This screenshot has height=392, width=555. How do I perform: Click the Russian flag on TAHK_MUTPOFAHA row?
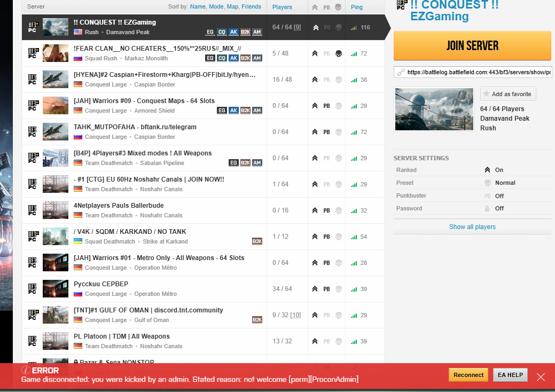click(78, 137)
